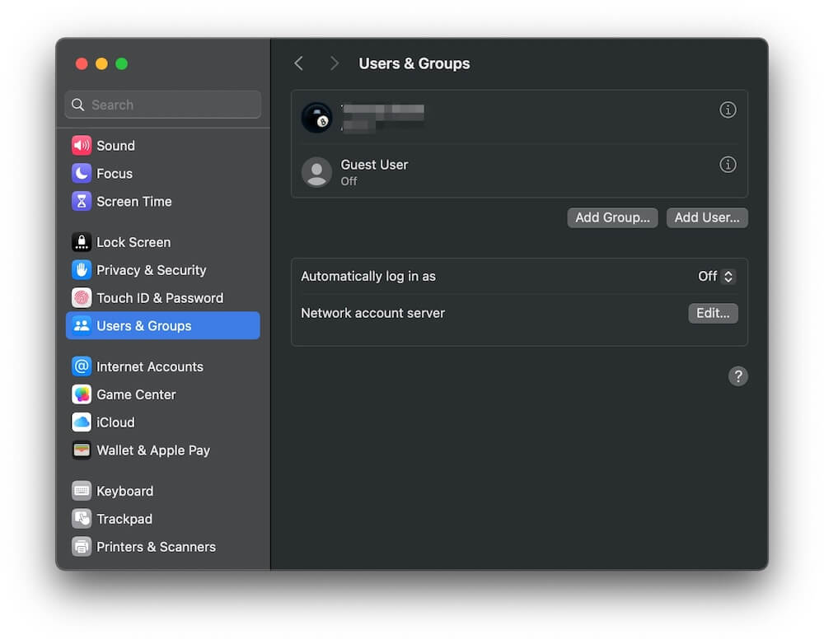Click the Lock Screen icon
Screen dimensions: 824x644
point(82,242)
